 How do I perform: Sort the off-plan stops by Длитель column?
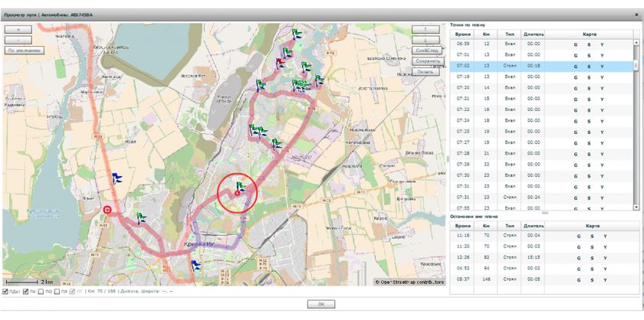534,227
